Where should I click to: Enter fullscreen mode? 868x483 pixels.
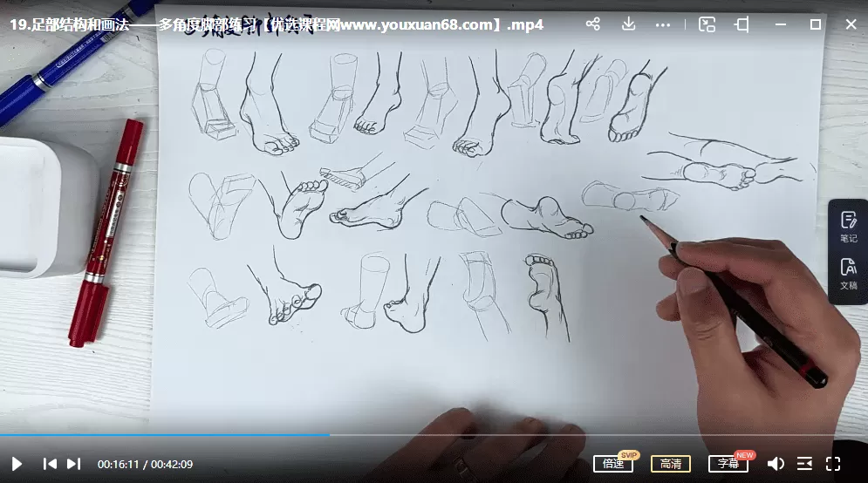833,464
